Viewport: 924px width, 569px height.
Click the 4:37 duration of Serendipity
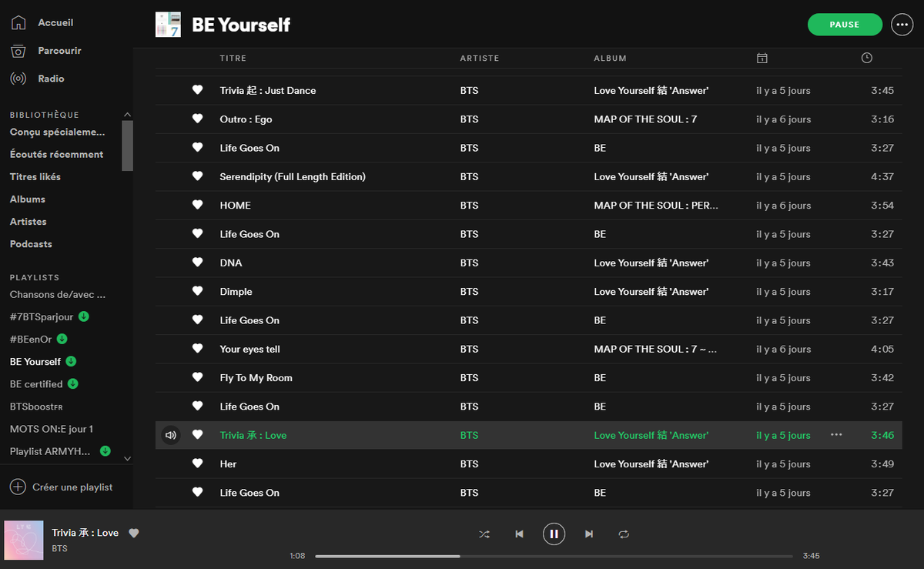pos(882,176)
